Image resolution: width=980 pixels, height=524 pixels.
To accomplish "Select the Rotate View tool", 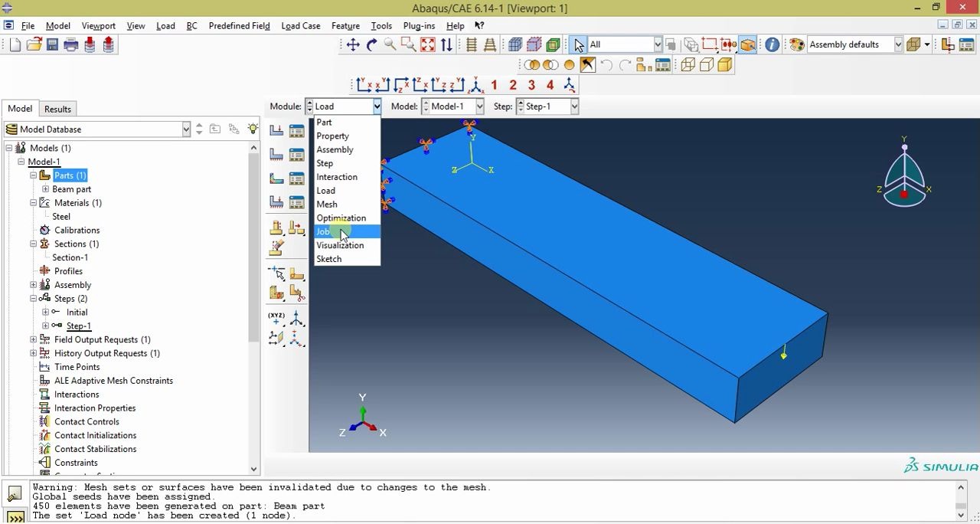I will tap(371, 44).
